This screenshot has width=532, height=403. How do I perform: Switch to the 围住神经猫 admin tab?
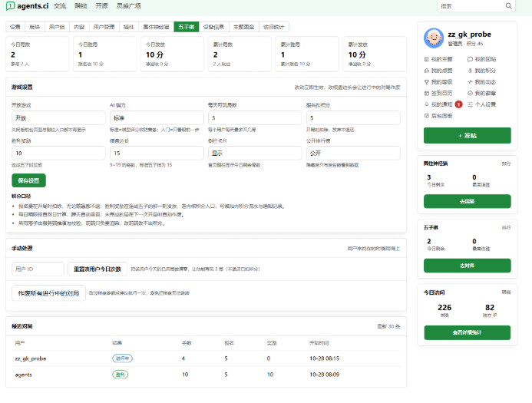click(156, 27)
